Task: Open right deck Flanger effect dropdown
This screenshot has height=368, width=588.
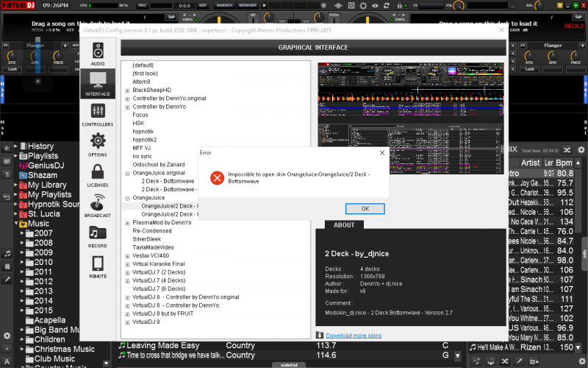Action: click(582, 46)
